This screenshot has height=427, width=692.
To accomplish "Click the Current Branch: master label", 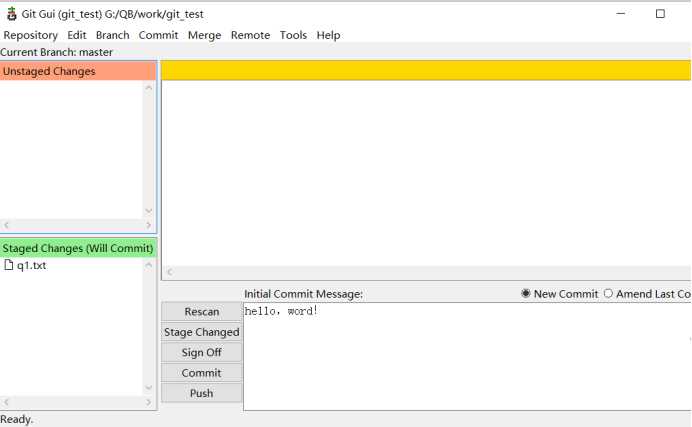I will pos(56,52).
